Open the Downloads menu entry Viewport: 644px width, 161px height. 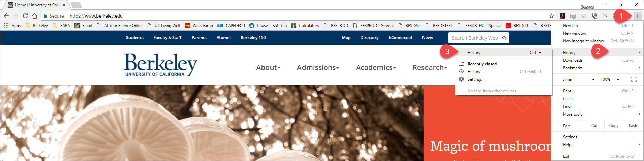click(573, 60)
